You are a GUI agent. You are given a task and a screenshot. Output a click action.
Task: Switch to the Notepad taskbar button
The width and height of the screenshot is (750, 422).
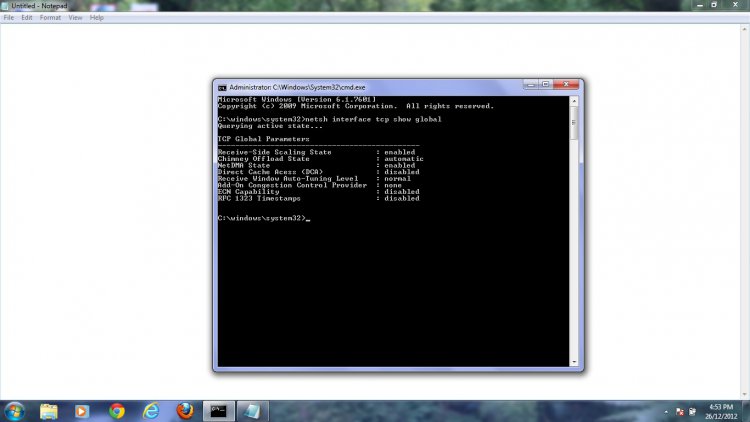[x=253, y=411]
